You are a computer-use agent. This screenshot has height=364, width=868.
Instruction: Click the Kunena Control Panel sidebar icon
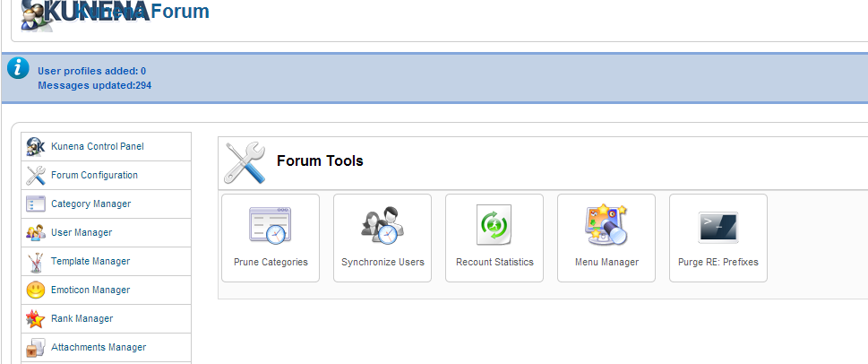tap(36, 147)
